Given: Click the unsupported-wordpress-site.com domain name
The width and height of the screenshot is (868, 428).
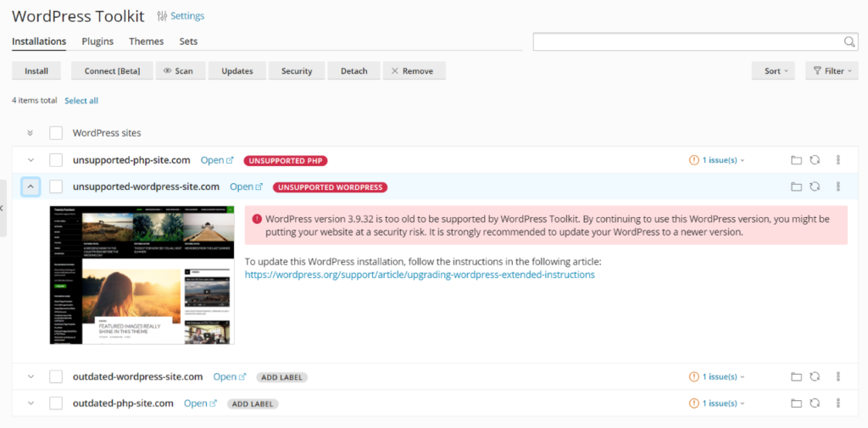Looking at the screenshot, I should pos(146,186).
